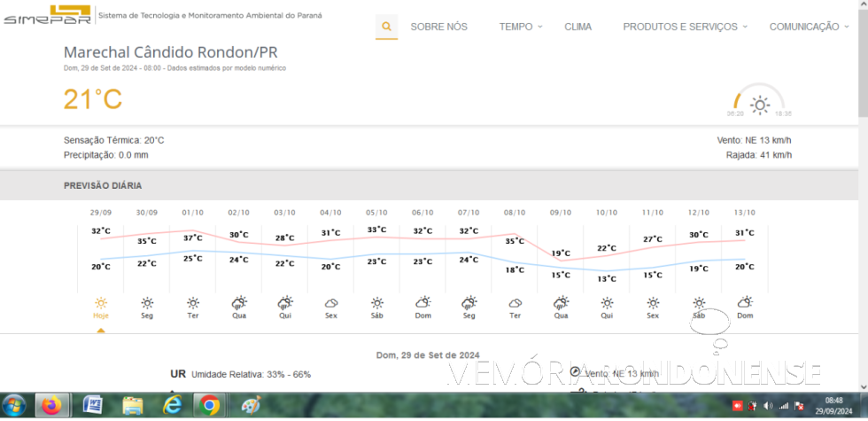Expand the PRODUTOS E SERVIÇOS dropdown
This screenshot has height=421, width=868.
click(x=685, y=27)
